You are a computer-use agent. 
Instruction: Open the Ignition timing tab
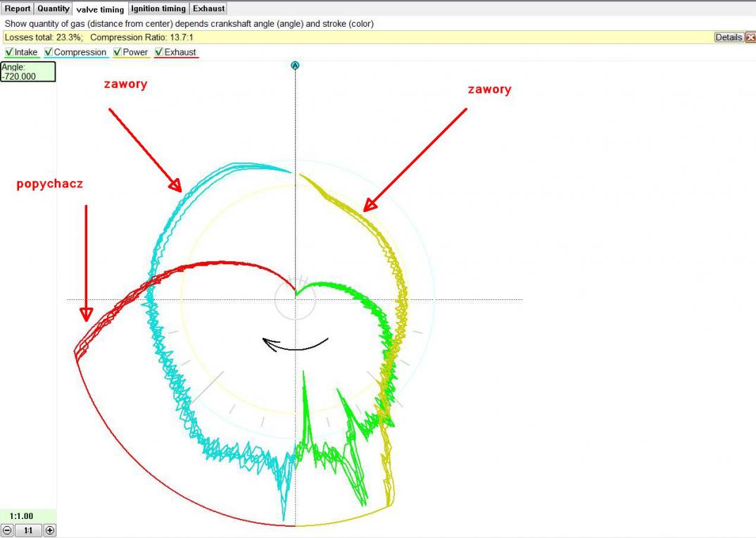[158, 8]
